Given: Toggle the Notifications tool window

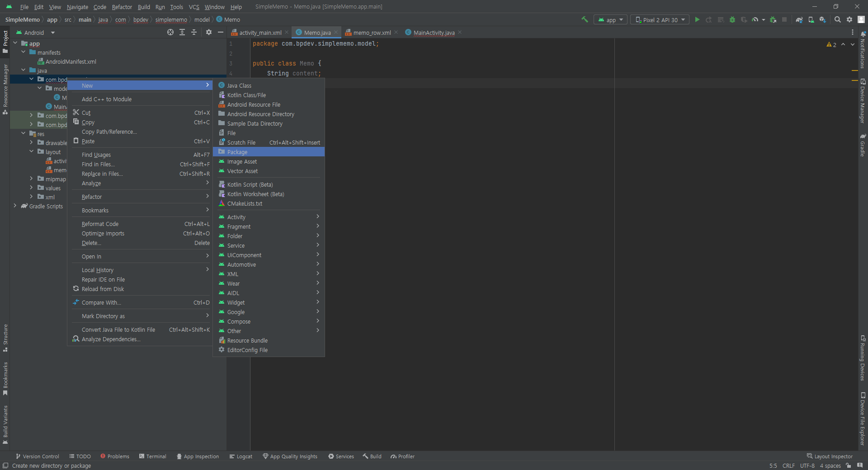Looking at the screenshot, I should pos(863,50).
